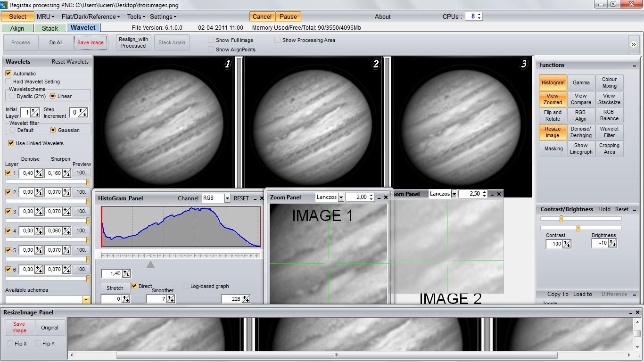Screen dimensions: 644x362
Task: Click the Layer 3 Sharpen spinner
Action: click(66, 212)
